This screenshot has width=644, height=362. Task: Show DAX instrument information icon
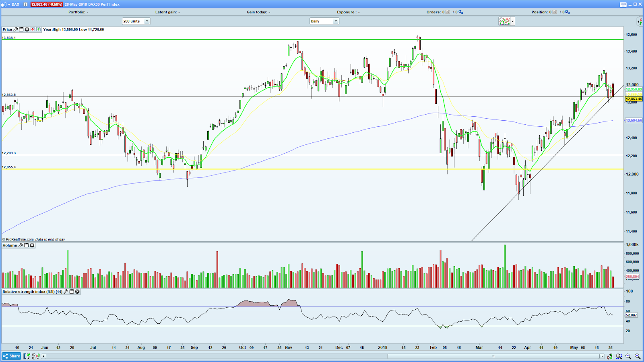[x=25, y=4]
